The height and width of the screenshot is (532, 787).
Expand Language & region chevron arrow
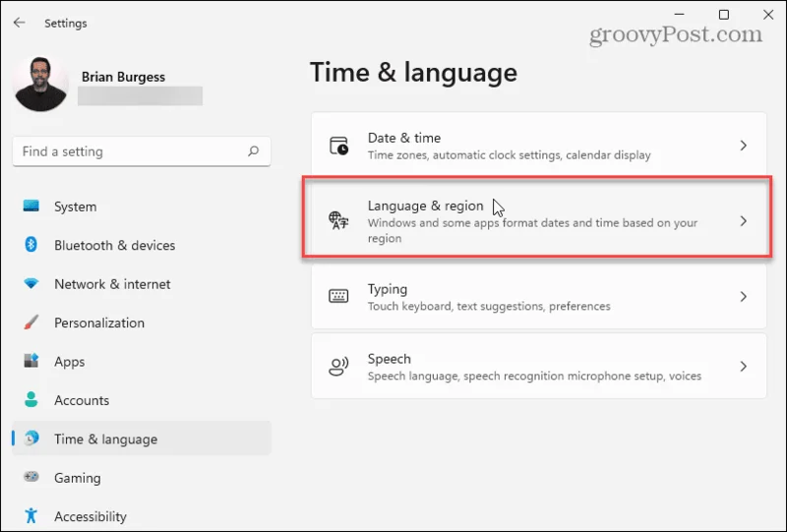744,221
